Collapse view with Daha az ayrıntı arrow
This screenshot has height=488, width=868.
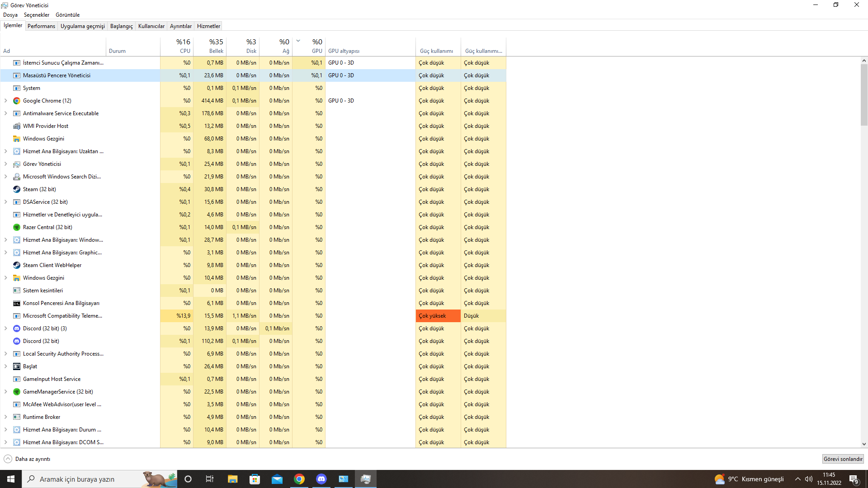8,459
